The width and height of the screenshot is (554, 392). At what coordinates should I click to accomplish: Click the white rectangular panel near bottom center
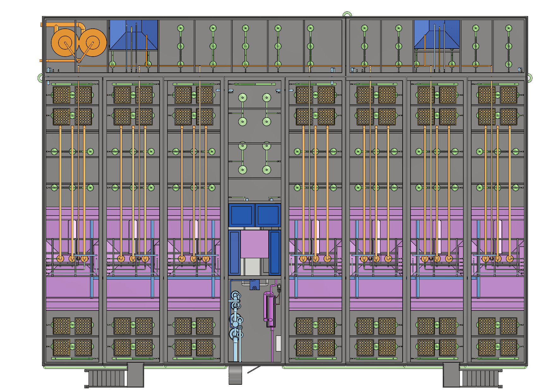(278, 343)
